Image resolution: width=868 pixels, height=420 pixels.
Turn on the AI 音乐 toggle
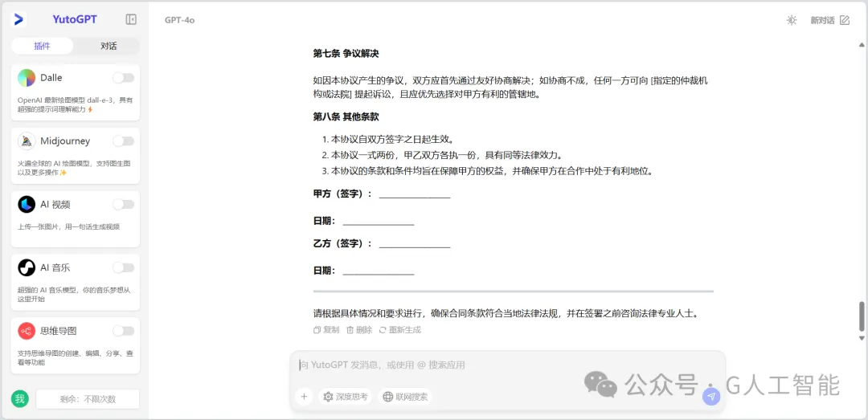pyautogui.click(x=124, y=268)
